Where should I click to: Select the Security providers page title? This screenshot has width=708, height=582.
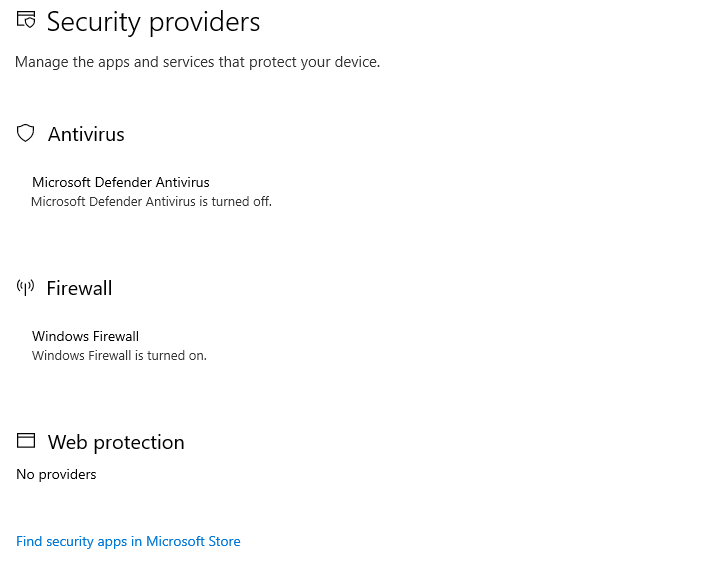(x=154, y=22)
